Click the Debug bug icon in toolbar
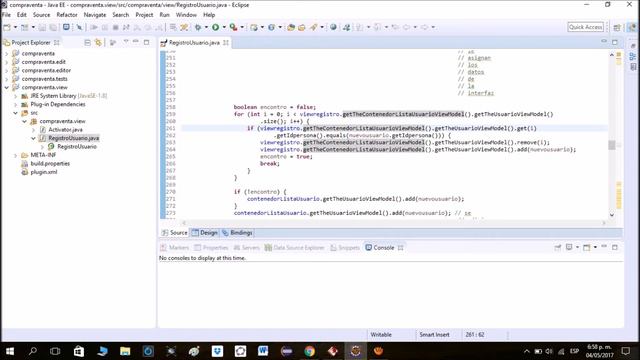 [x=198, y=27]
